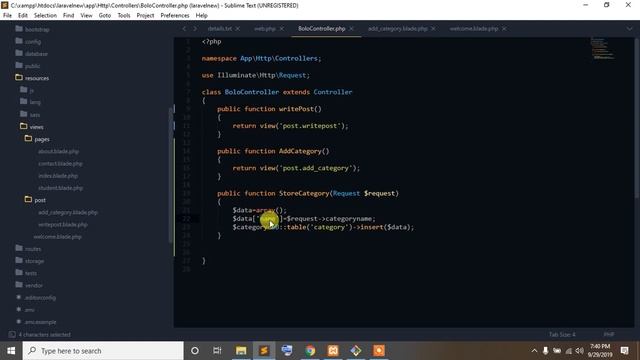Viewport: 640px width, 360px height.
Task: Expand the js folder under resources
Action: click(27, 90)
